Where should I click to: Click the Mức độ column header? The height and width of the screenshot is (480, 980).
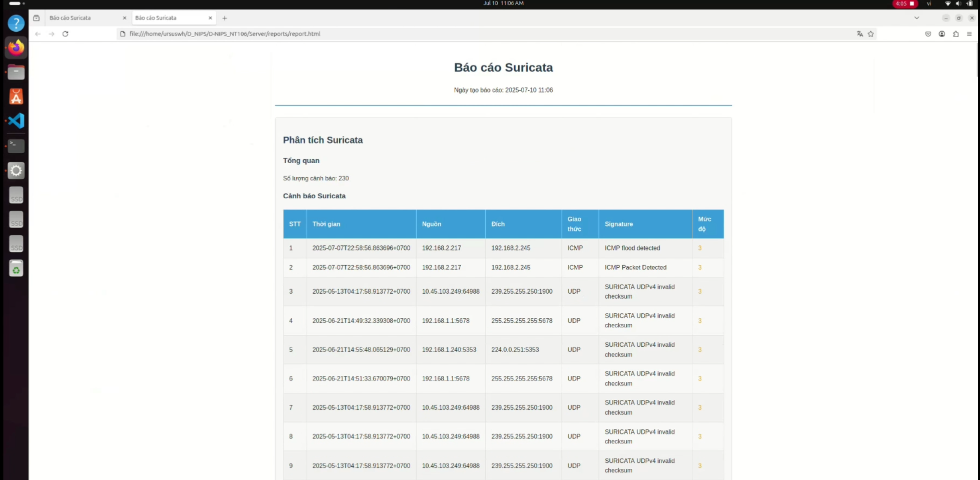[708, 224]
